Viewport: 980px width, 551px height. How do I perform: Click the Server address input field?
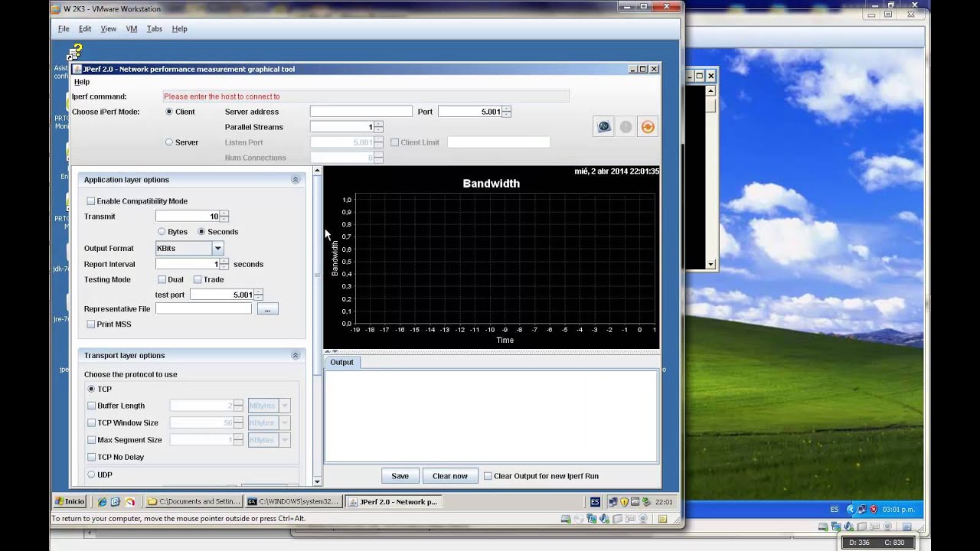(361, 112)
